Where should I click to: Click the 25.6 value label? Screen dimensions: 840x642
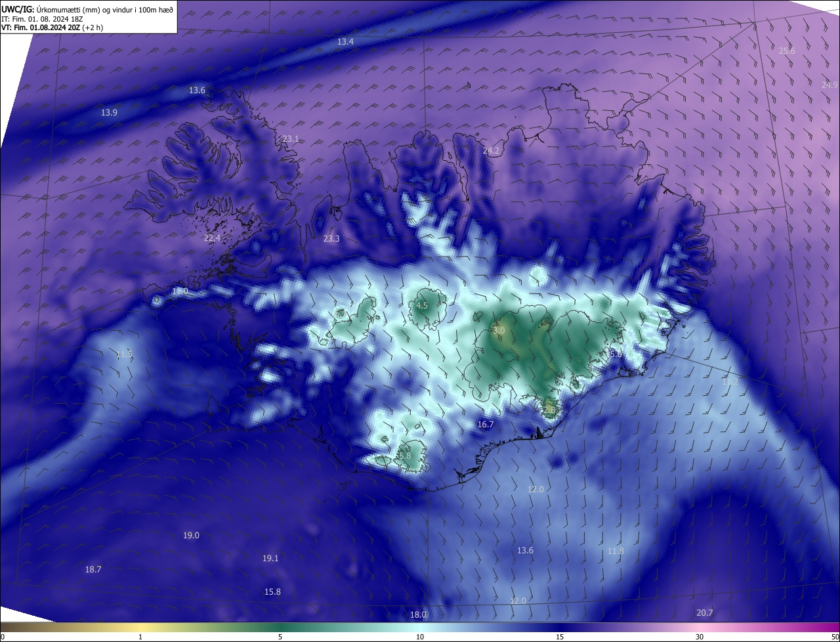[786, 51]
